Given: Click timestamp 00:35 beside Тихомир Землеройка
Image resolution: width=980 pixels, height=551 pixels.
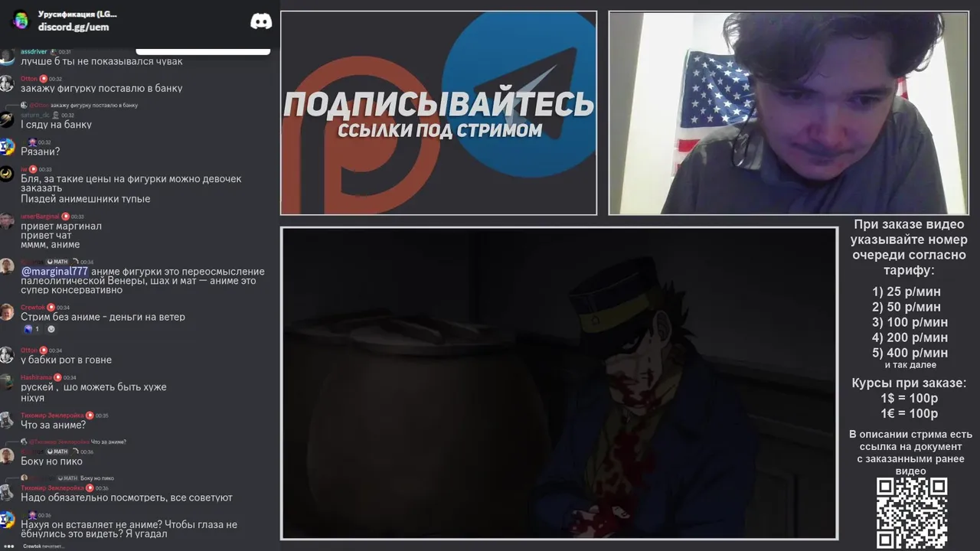Looking at the screenshot, I should [102, 416].
